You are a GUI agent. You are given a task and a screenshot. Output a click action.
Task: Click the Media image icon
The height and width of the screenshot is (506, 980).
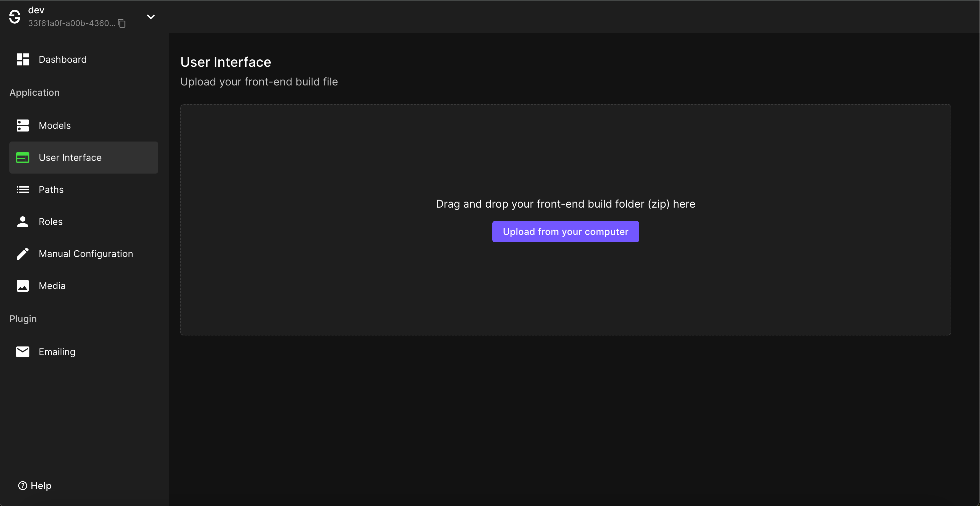(x=22, y=286)
